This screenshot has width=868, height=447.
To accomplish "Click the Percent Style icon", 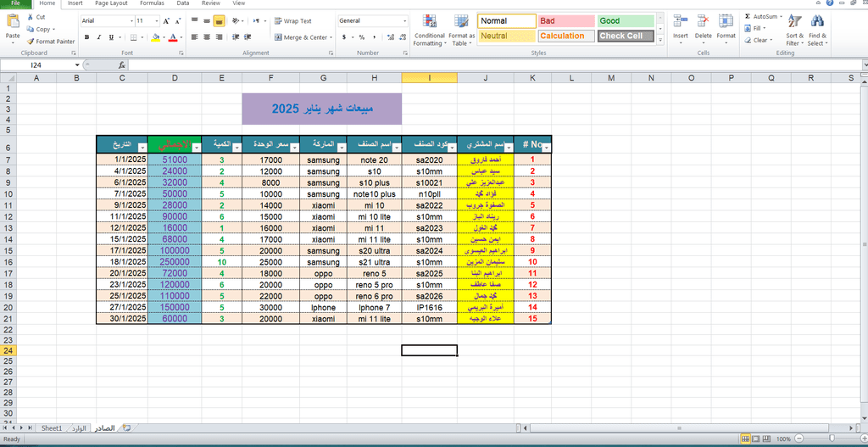I will (x=361, y=37).
